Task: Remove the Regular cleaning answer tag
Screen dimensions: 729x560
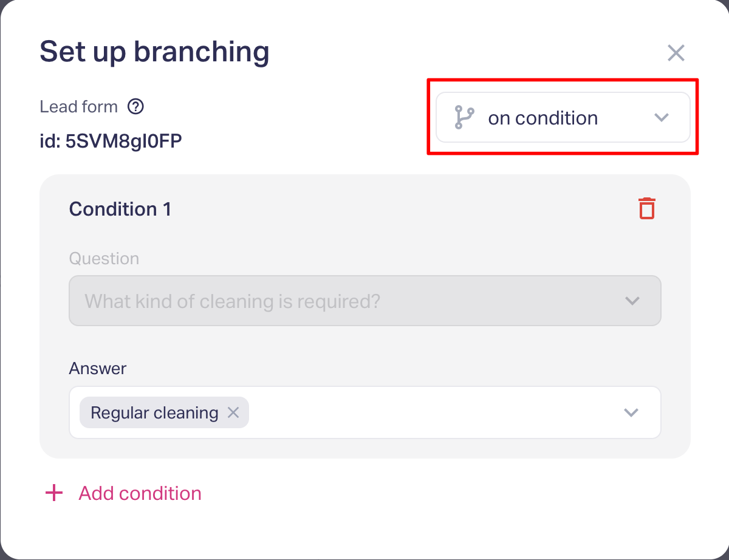Action: [x=233, y=413]
